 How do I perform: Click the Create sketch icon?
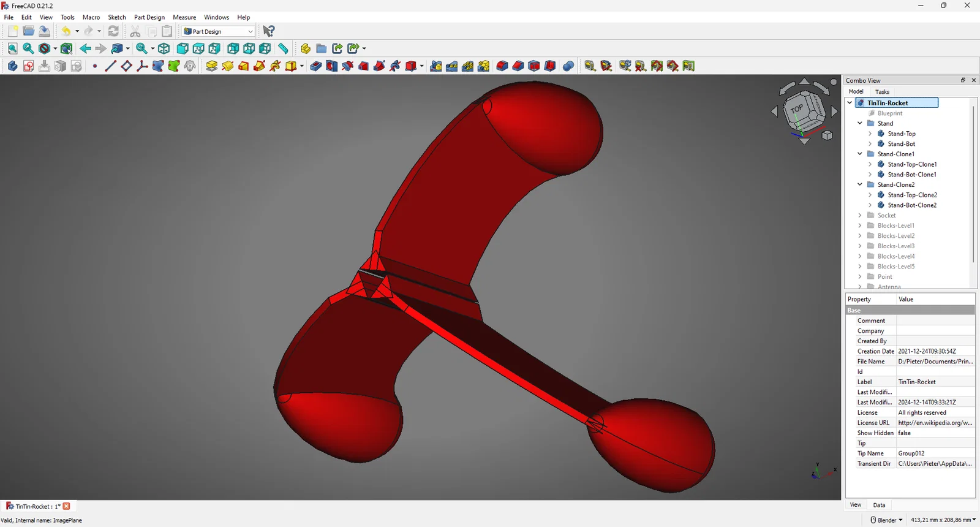pyautogui.click(x=29, y=66)
